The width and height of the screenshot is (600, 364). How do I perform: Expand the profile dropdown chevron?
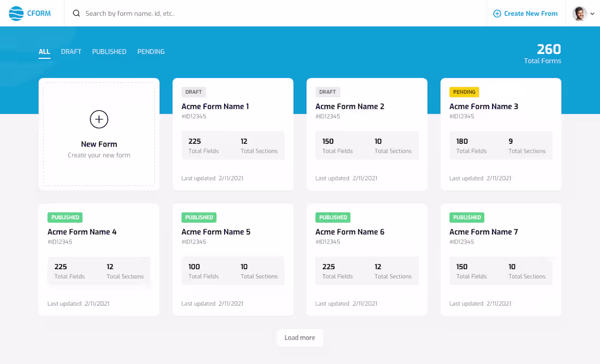tap(592, 14)
